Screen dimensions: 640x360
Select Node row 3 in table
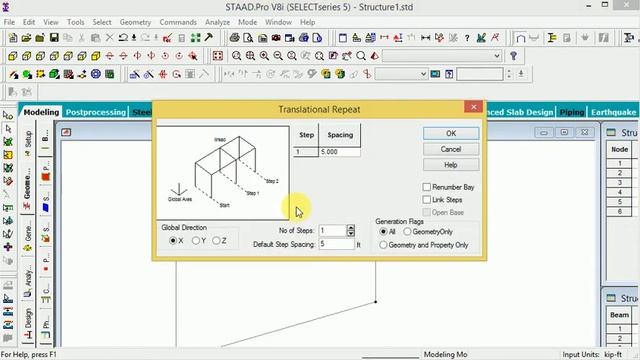620,182
